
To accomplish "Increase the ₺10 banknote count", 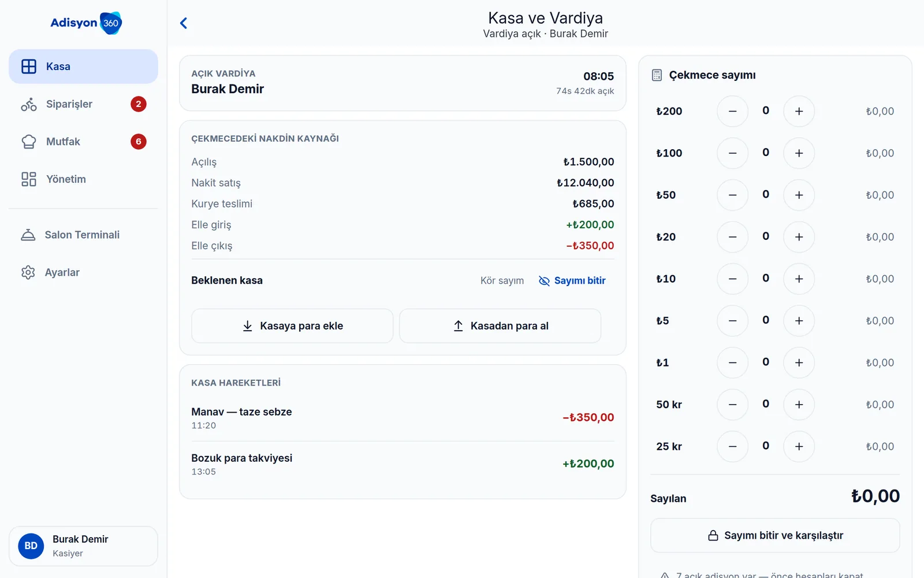I will click(799, 279).
